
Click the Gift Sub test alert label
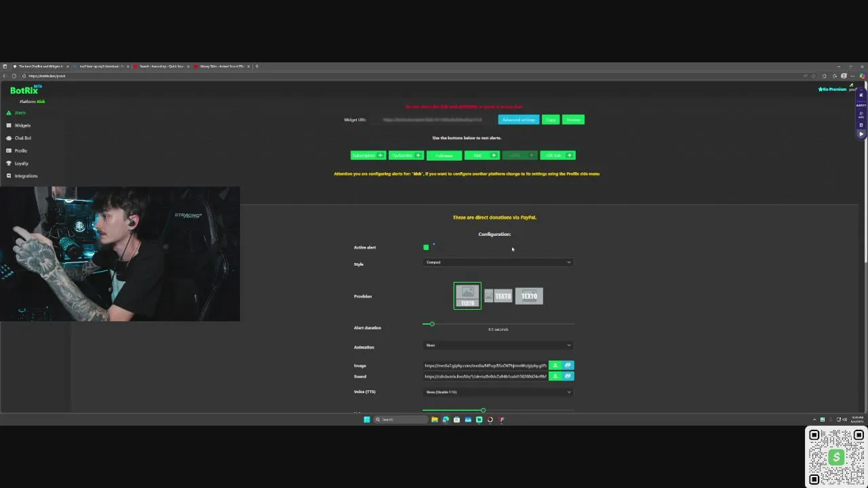pos(553,155)
